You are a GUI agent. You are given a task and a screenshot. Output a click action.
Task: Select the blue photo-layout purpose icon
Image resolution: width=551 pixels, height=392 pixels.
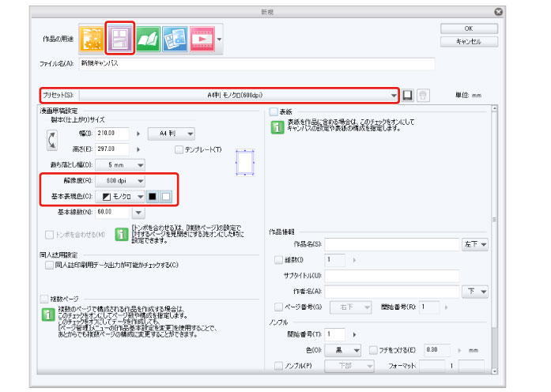point(175,39)
